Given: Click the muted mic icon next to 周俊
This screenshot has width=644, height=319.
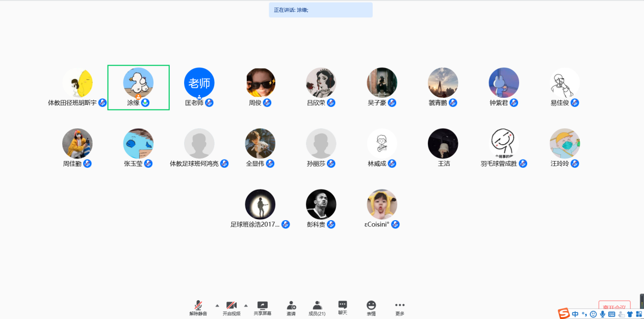Looking at the screenshot, I should 267,103.
